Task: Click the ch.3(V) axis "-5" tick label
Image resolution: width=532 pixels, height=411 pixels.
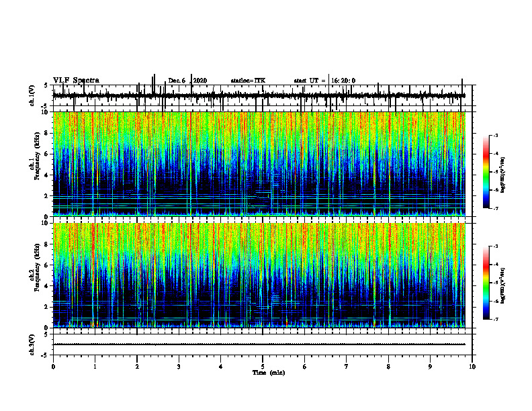Action: (x=45, y=355)
